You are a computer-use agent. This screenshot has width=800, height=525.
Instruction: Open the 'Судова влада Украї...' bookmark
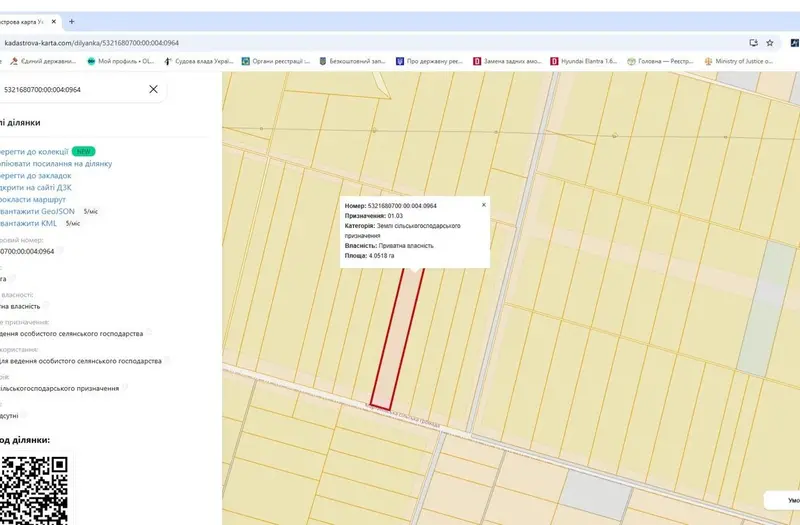(199, 61)
